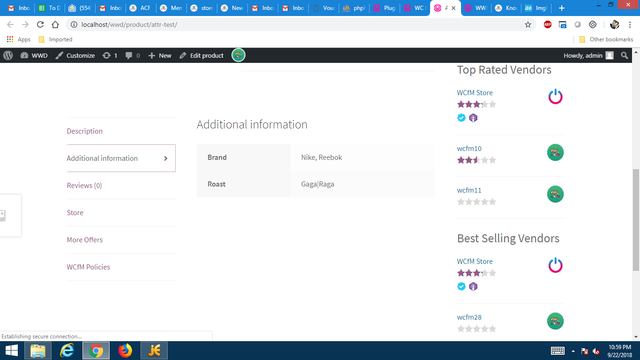Open the WCfM Policies tab
The width and height of the screenshot is (640, 360).
coord(88,267)
